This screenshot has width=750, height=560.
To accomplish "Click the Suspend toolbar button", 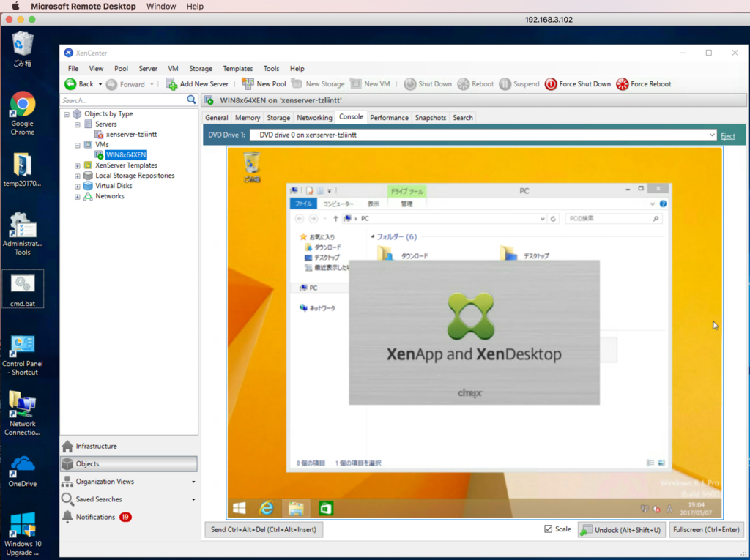I will point(519,84).
